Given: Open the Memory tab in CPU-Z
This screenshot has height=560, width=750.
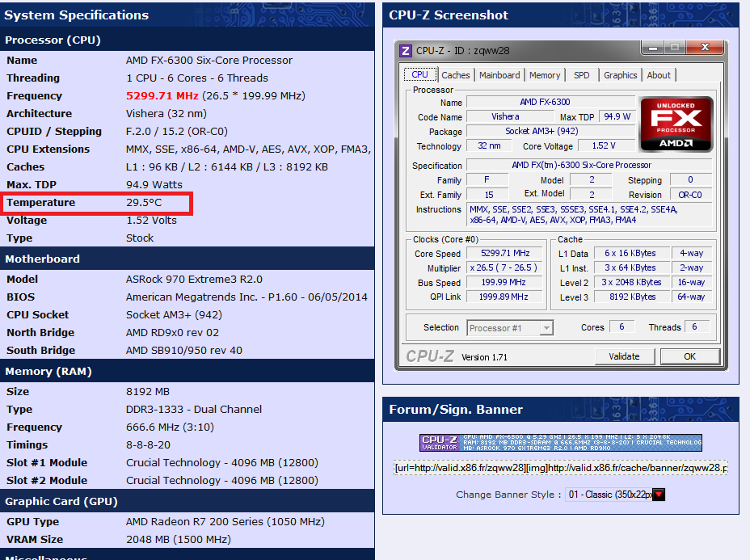Looking at the screenshot, I should pyautogui.click(x=545, y=75).
